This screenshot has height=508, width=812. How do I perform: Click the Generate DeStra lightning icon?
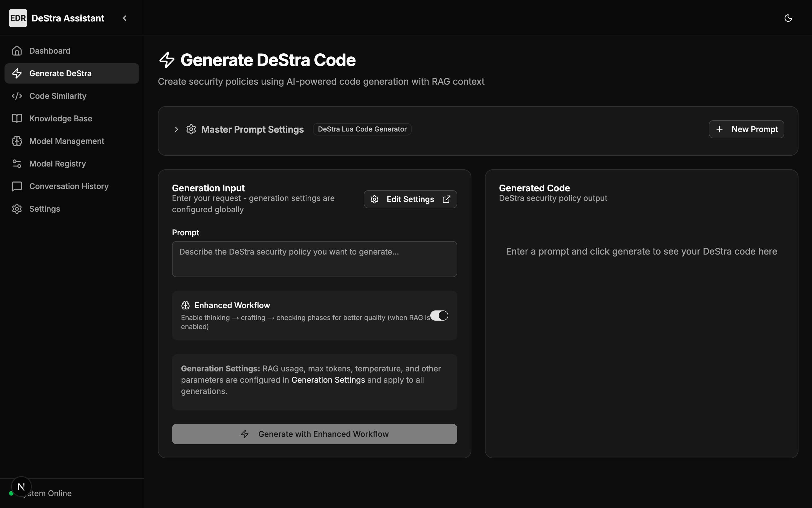(17, 73)
